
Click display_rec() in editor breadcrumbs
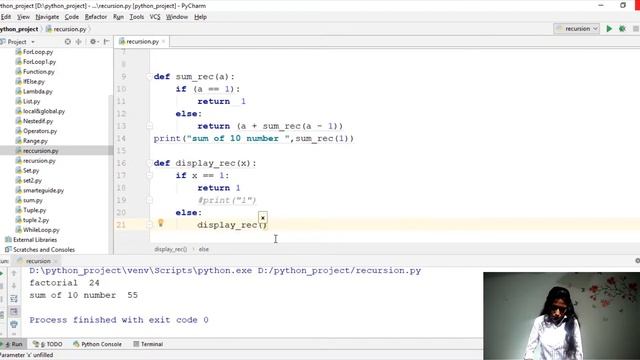pyautogui.click(x=171, y=249)
